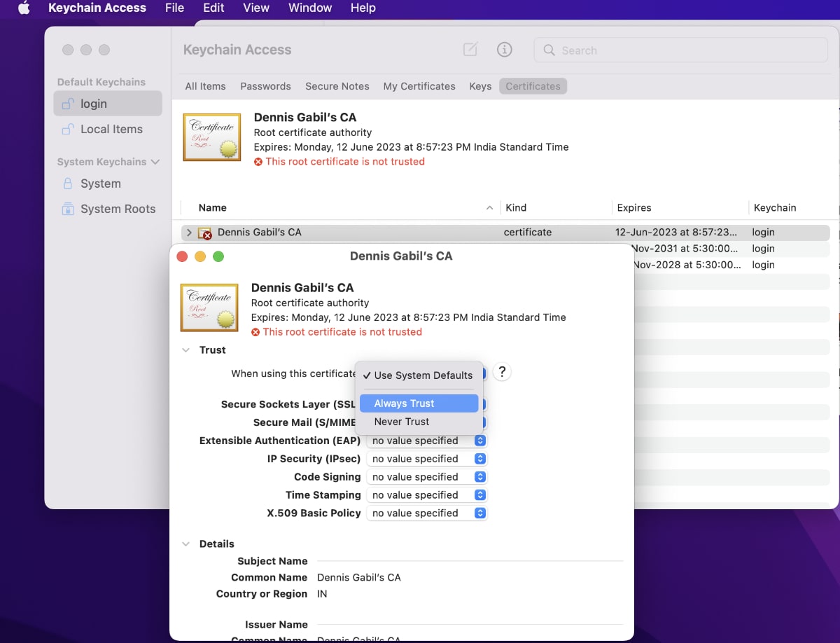This screenshot has height=643, width=840.
Task: Open the Code Signing trust dropdown
Action: (x=426, y=477)
